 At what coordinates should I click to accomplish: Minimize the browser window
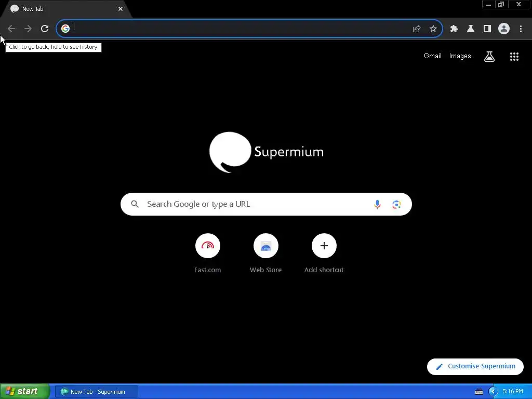point(488,5)
